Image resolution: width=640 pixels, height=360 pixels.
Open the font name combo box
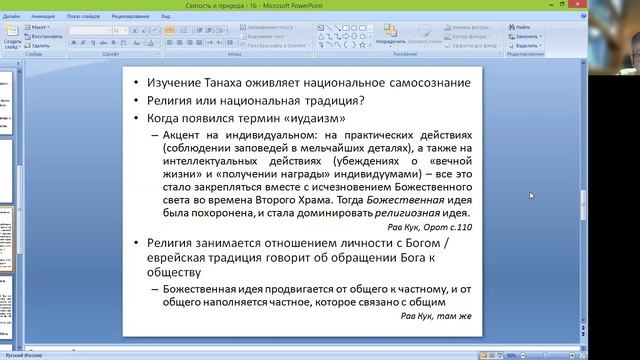point(90,31)
